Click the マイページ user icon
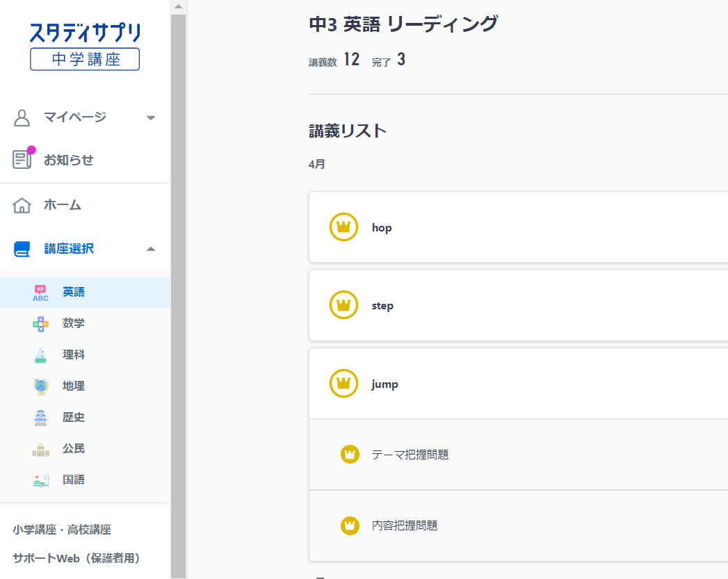Viewport: 728px width, 579px height. coord(22,117)
